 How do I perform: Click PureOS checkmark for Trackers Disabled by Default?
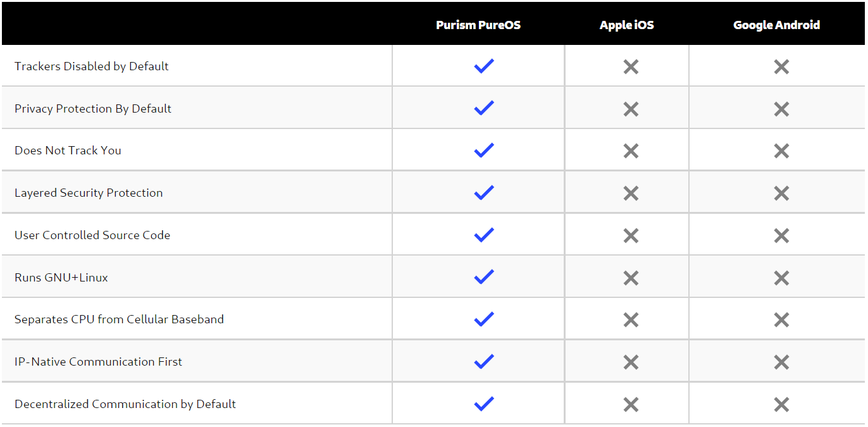[x=484, y=66]
